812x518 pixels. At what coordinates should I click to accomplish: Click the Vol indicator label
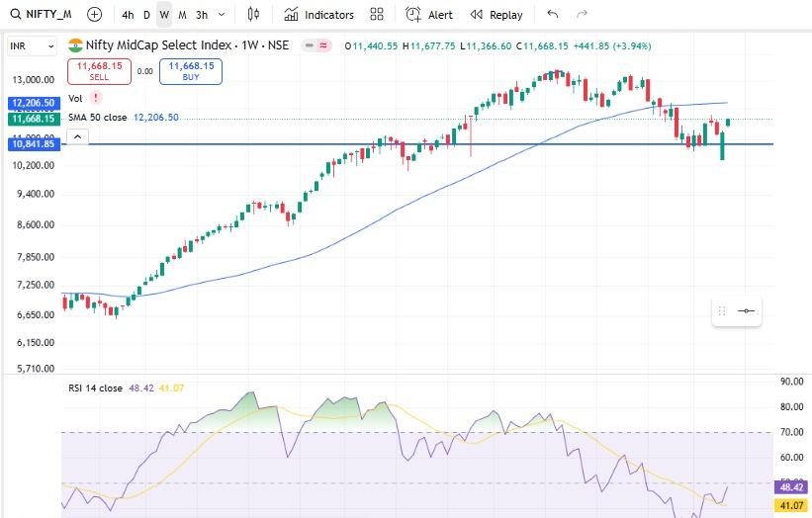(x=75, y=98)
